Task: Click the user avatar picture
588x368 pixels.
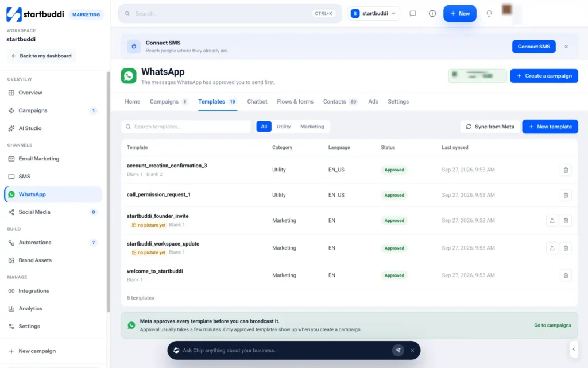Action: point(506,9)
